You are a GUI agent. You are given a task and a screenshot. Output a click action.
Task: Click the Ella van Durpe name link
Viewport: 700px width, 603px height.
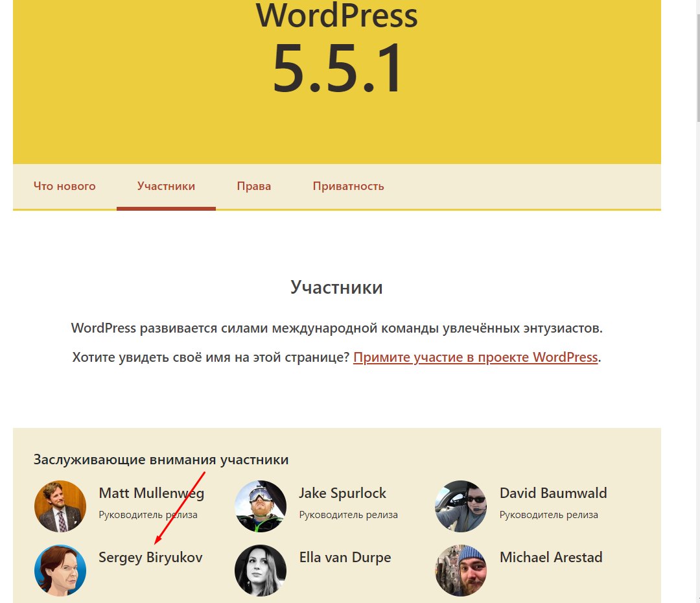coord(345,558)
